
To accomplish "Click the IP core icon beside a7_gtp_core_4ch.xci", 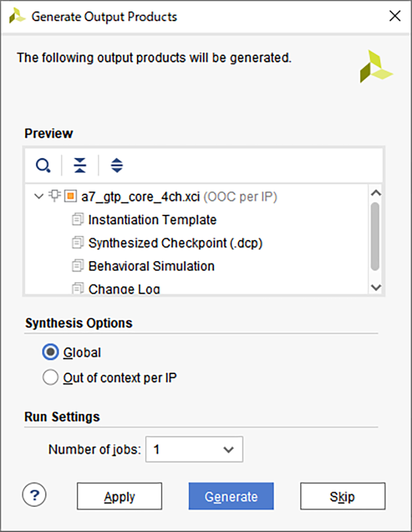I will click(55, 196).
